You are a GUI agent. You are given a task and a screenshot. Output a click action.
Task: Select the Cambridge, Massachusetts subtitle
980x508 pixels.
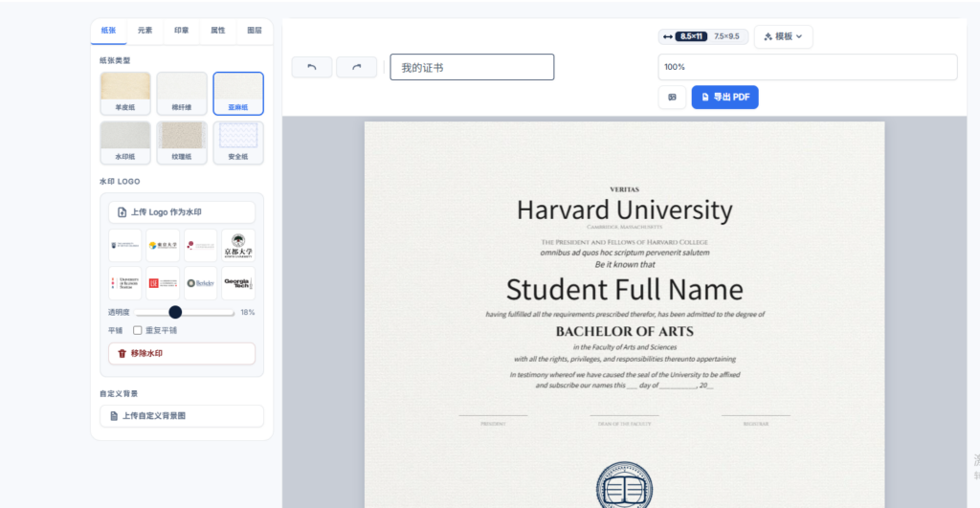click(x=624, y=228)
